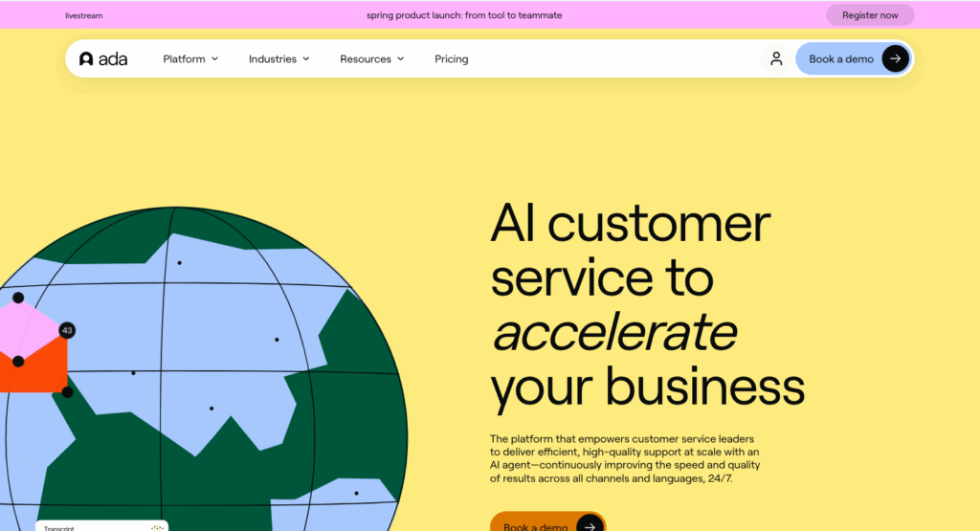Open the Resources menu

372,58
